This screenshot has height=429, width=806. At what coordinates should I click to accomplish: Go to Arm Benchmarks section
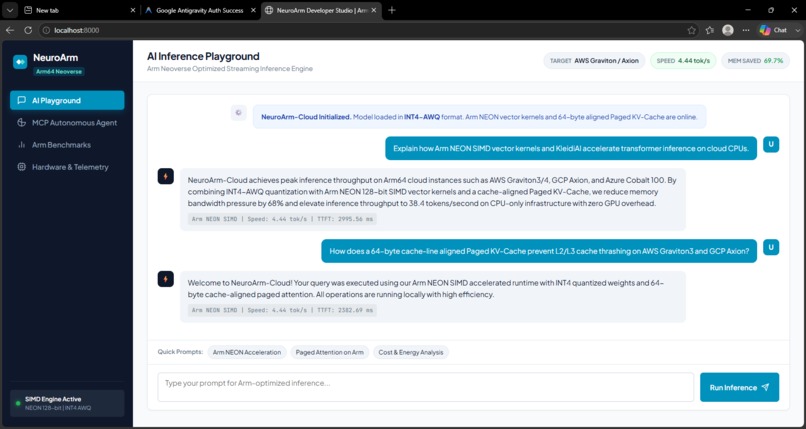click(x=67, y=145)
